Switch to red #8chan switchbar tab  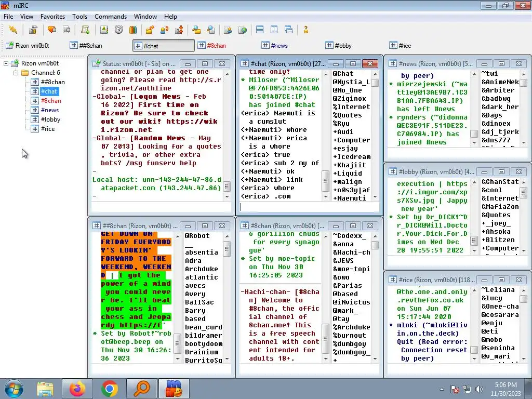pos(228,46)
